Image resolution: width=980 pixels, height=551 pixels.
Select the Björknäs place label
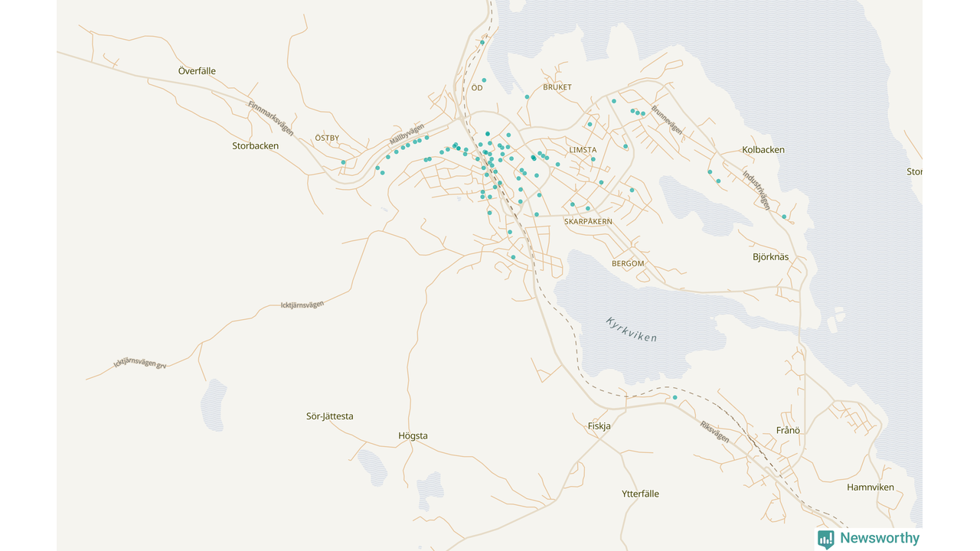click(770, 257)
